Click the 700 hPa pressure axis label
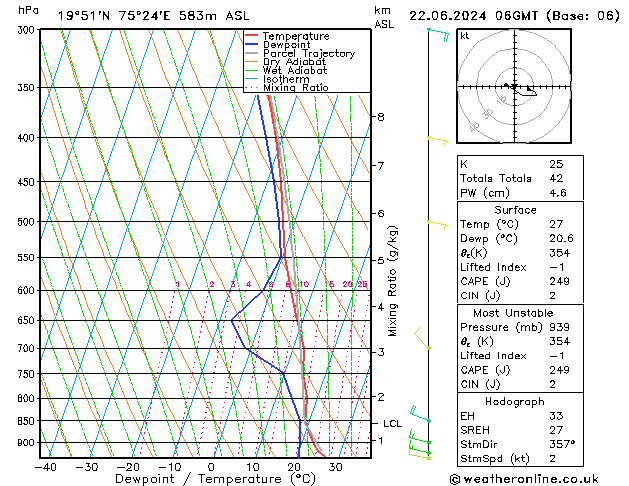The image size is (629, 486). pos(26,348)
